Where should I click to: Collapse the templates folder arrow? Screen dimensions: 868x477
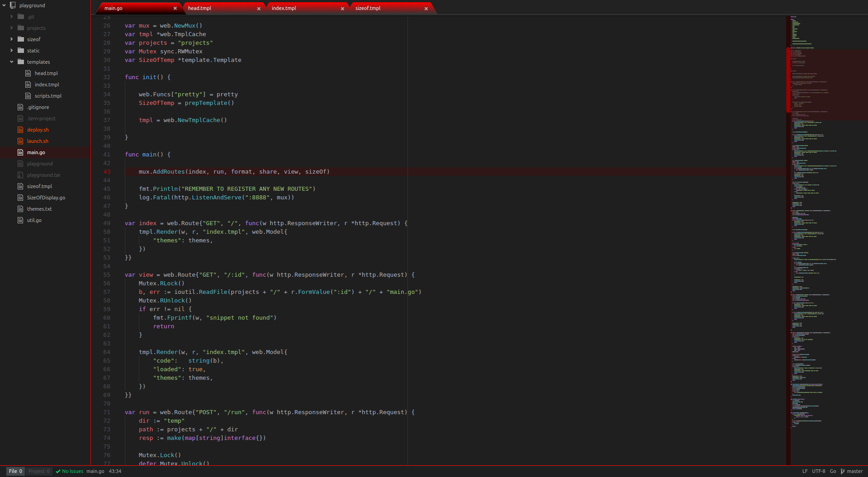coord(12,62)
